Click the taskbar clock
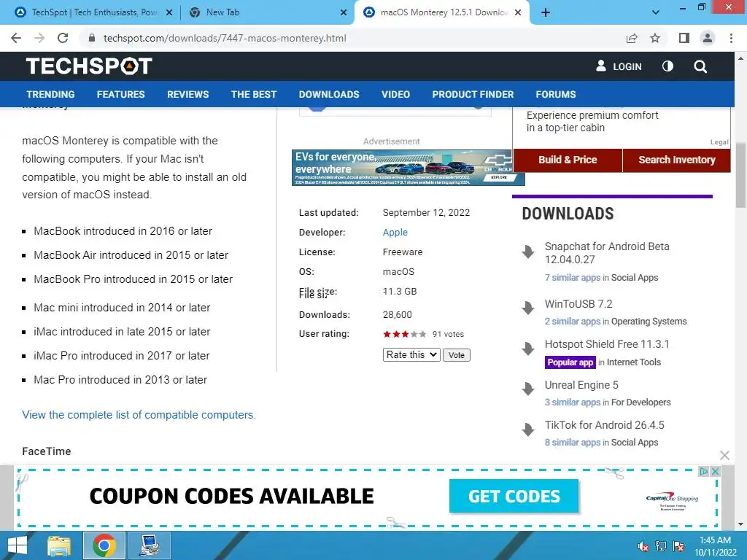 tap(715, 546)
